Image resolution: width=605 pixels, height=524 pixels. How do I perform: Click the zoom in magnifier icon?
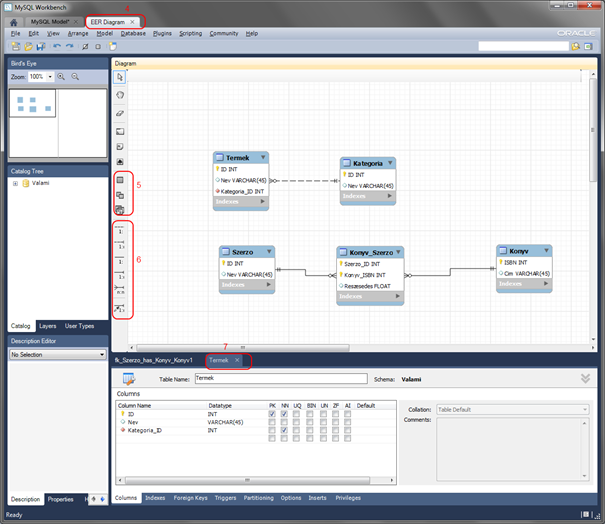pos(61,76)
